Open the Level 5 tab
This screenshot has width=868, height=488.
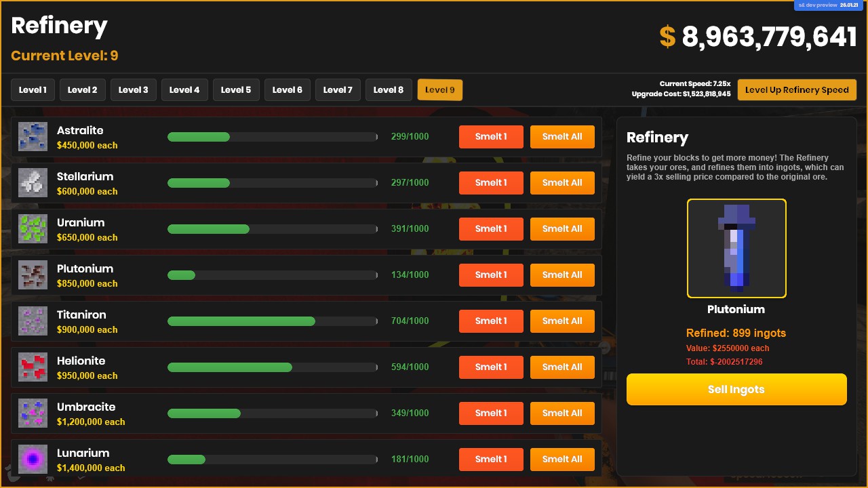coord(236,90)
